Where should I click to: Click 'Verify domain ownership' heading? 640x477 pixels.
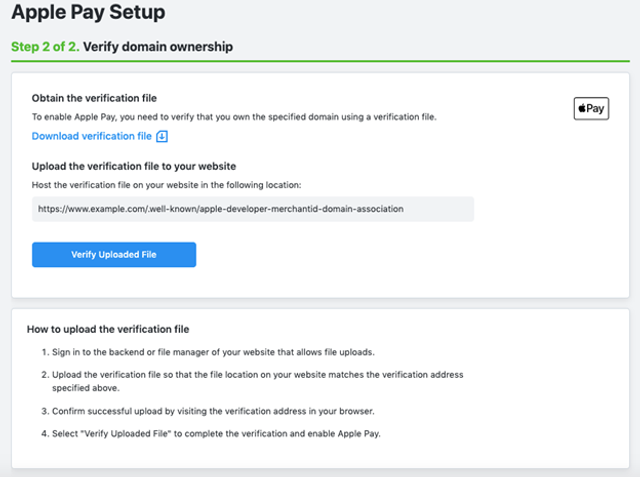(x=158, y=47)
